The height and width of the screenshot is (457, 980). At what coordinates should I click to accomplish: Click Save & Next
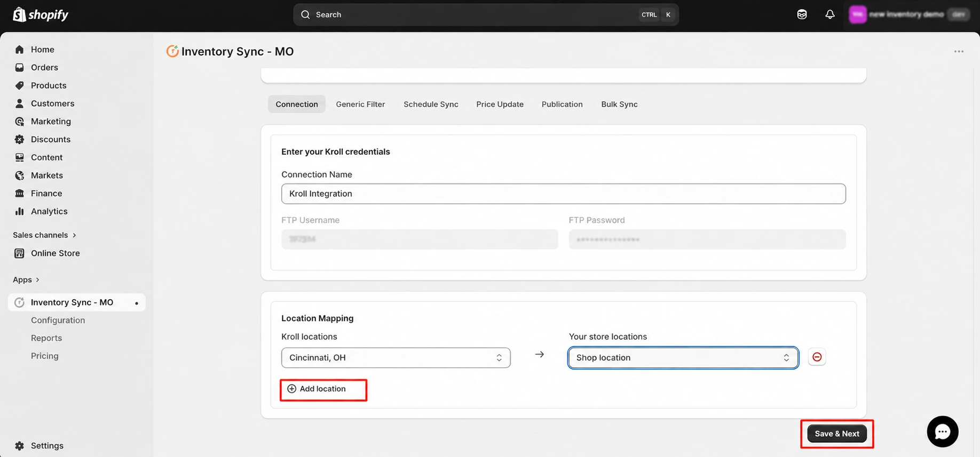836,434
